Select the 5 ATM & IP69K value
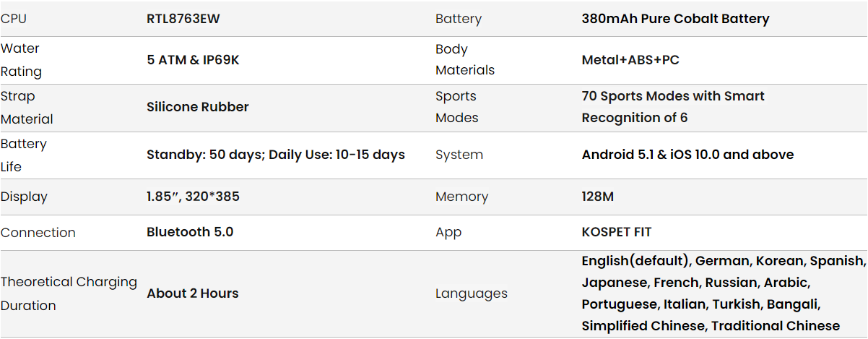 tap(193, 60)
